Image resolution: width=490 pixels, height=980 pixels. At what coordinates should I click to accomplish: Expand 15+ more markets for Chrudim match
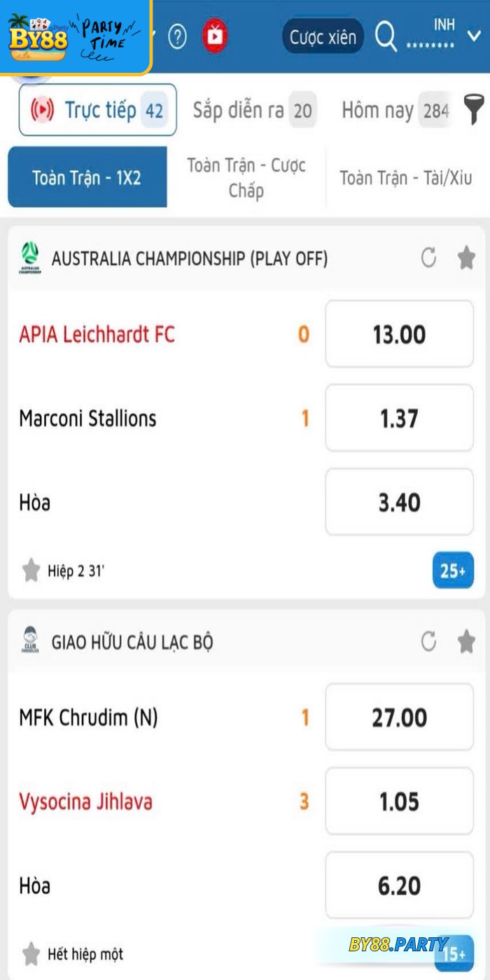point(454,953)
